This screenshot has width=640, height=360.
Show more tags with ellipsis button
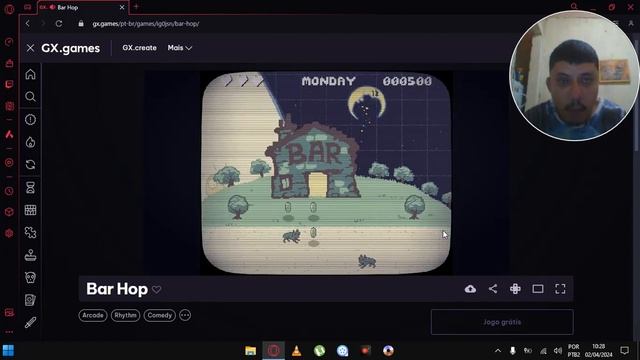[185, 315]
